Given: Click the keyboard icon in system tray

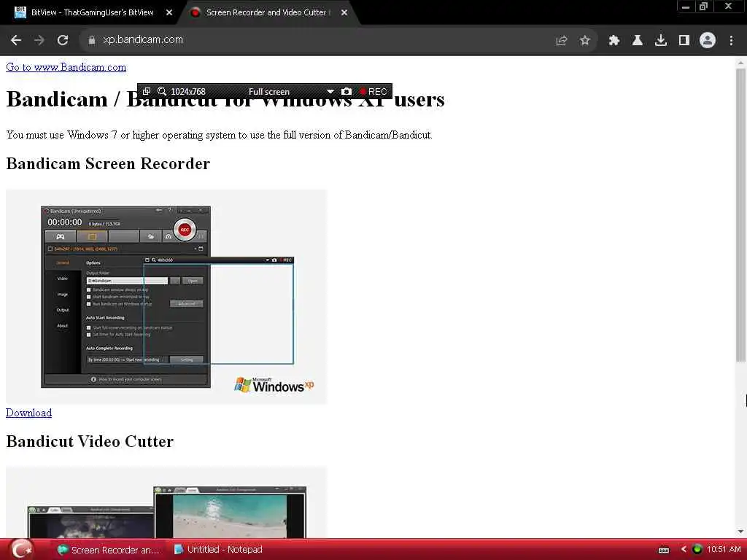Looking at the screenshot, I should click(x=664, y=550).
